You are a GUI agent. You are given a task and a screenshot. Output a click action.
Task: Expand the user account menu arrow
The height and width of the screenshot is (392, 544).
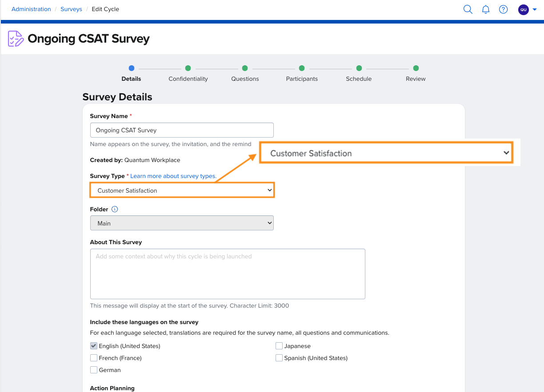pos(535,9)
